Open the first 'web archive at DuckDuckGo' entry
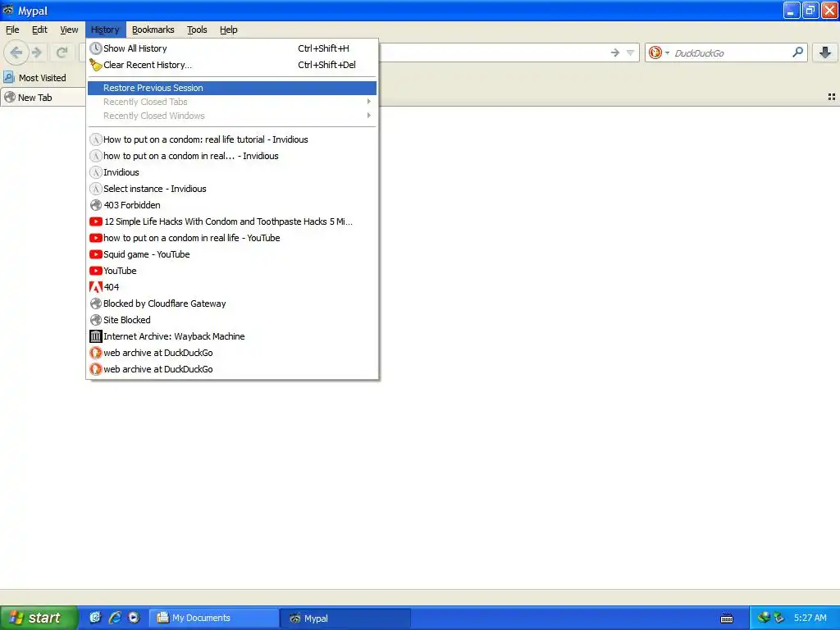 232,353
